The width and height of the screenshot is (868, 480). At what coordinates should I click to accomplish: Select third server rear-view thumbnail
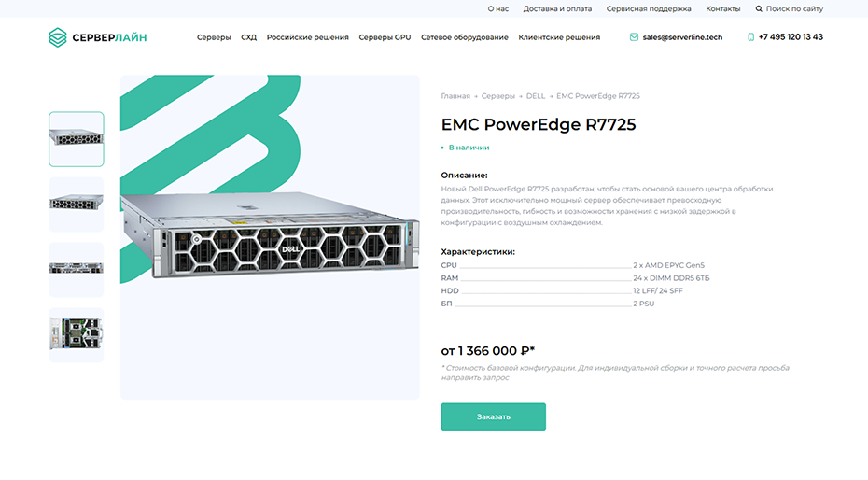(77, 270)
